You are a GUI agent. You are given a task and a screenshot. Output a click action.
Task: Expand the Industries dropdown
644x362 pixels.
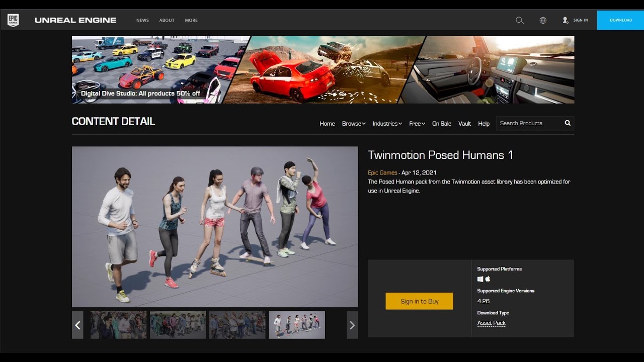[x=387, y=124]
